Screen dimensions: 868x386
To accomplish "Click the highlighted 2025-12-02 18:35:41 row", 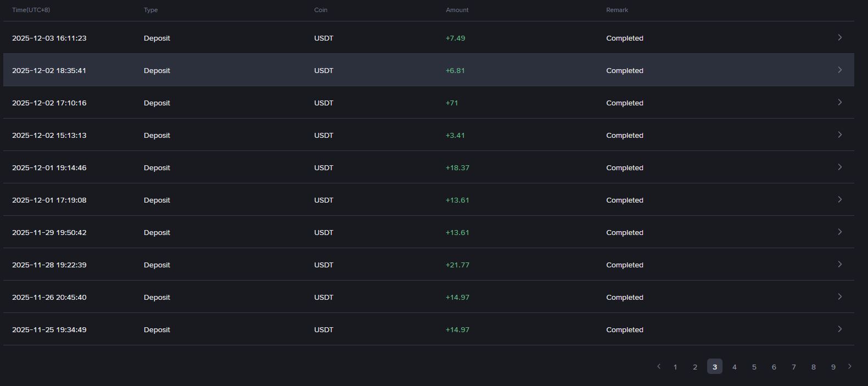I will point(429,70).
